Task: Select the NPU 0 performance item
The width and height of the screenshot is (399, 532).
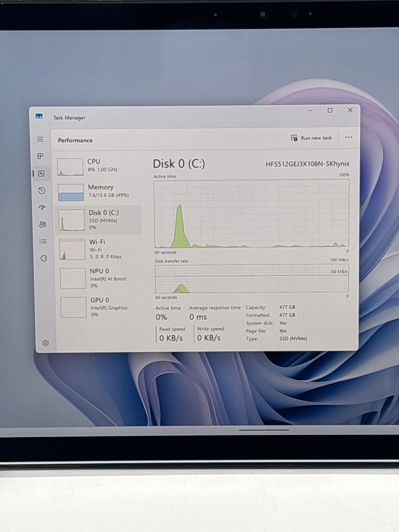Action: 100,278
